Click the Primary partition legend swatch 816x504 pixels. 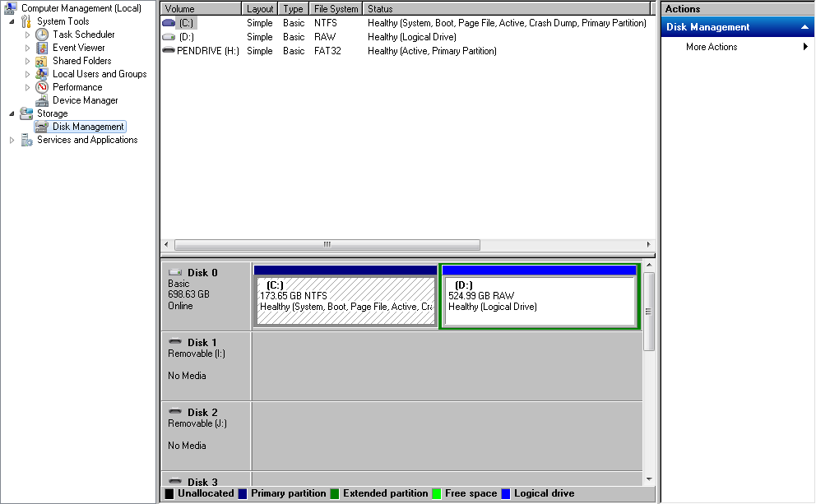(243, 493)
